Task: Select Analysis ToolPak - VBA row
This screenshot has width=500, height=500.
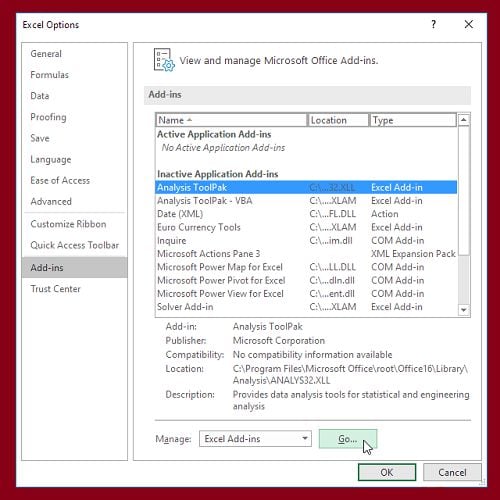Action: 306,201
